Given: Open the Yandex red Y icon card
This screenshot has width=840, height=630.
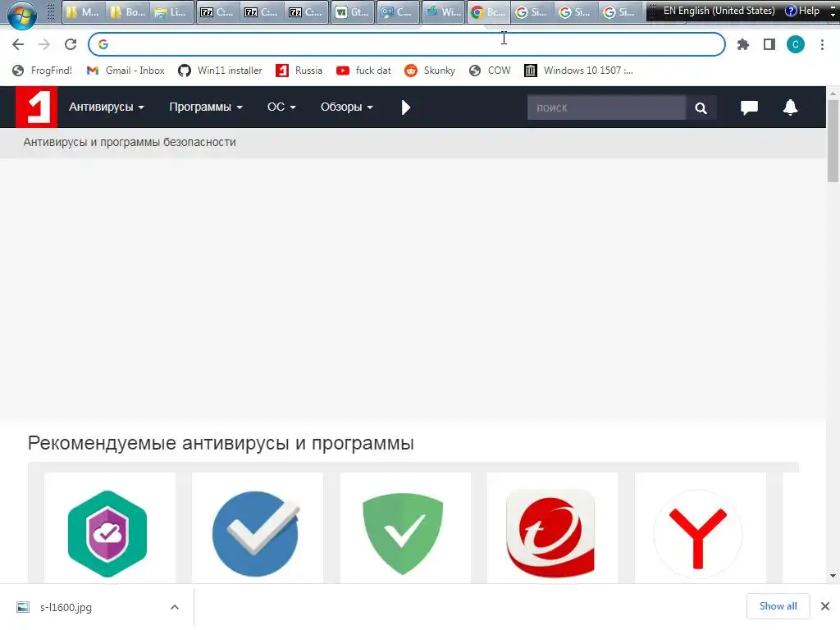Looking at the screenshot, I should coord(701,527).
